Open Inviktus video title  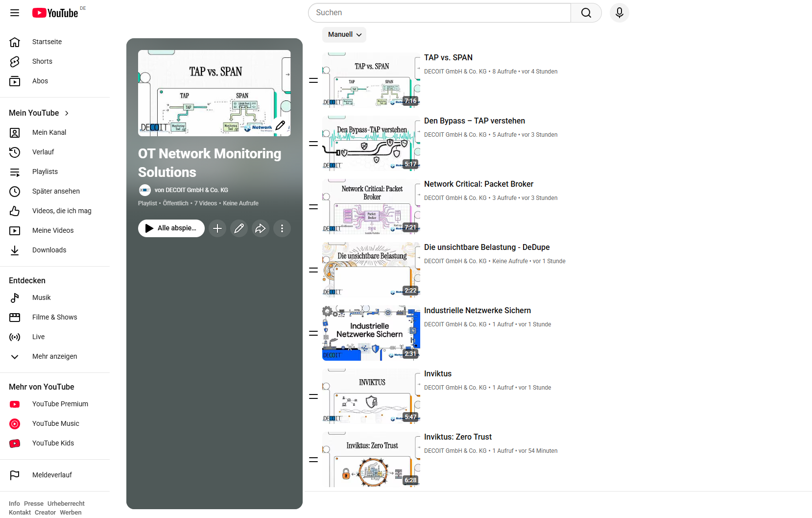pyautogui.click(x=438, y=374)
